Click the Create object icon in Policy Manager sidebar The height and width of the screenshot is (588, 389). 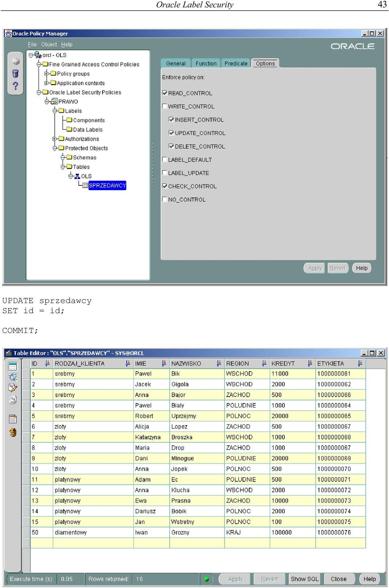point(15,61)
